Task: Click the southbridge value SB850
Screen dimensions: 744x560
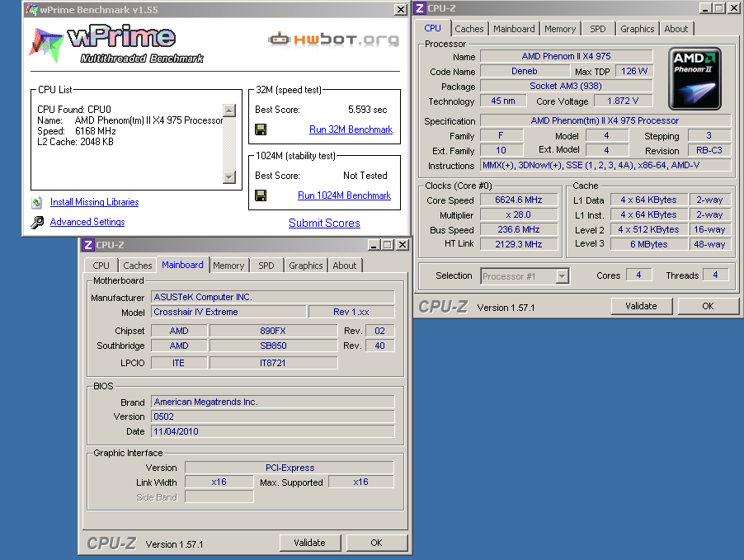Action: click(x=273, y=346)
